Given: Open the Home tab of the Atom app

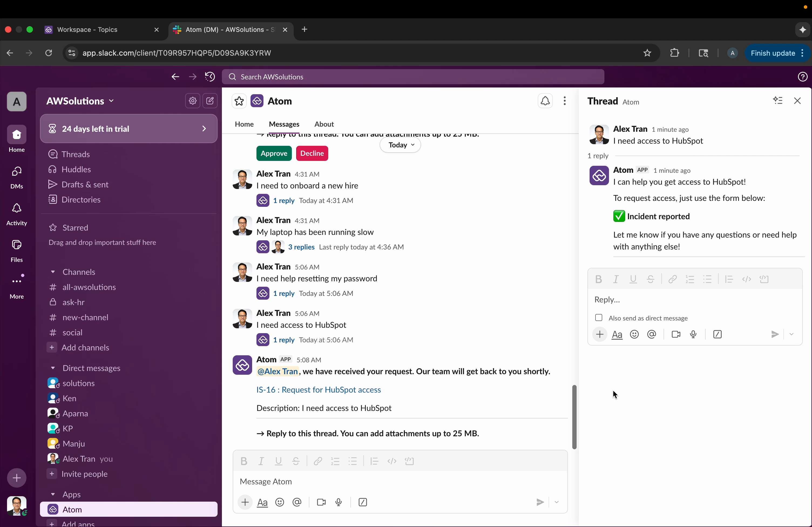Looking at the screenshot, I should point(244,124).
